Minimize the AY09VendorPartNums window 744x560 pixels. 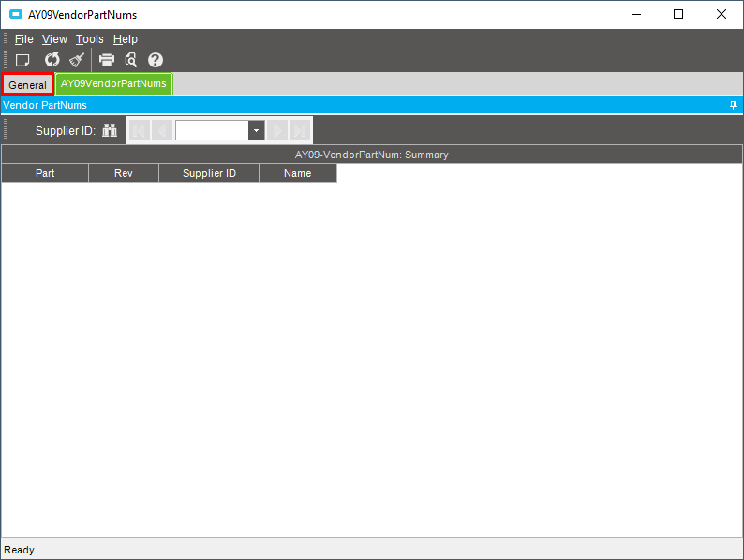pyautogui.click(x=636, y=15)
